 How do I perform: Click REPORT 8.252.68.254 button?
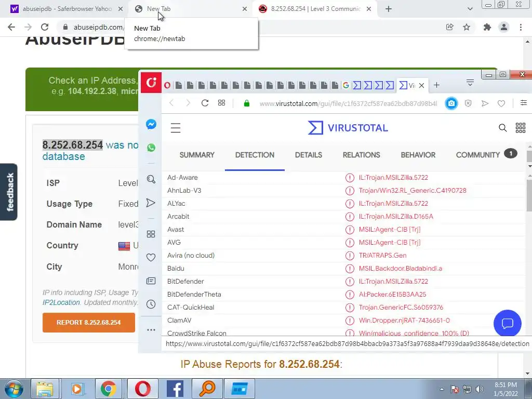(x=88, y=322)
